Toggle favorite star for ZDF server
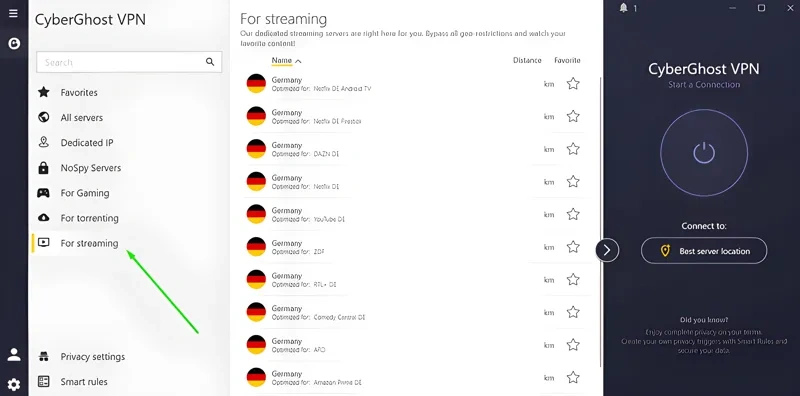The image size is (800, 396). point(573,247)
